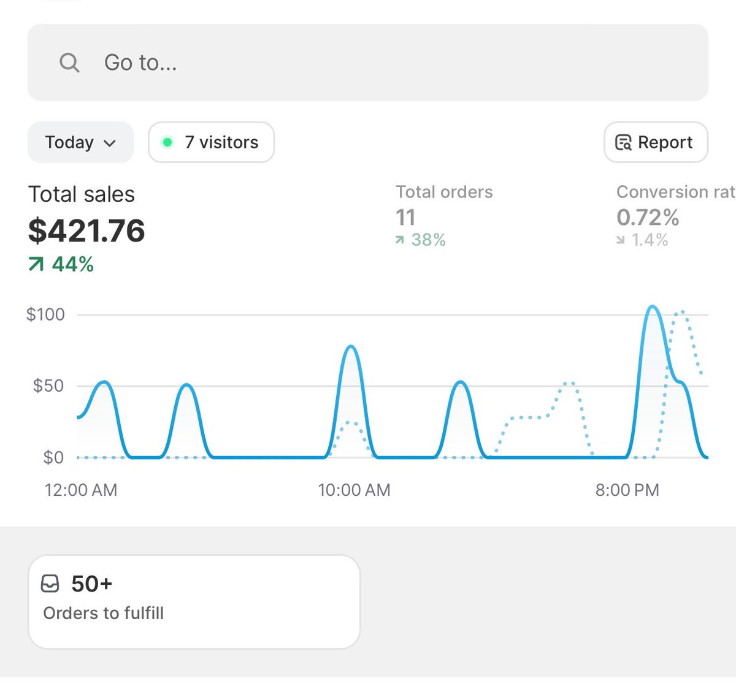Click the Go to search field

click(245, 63)
